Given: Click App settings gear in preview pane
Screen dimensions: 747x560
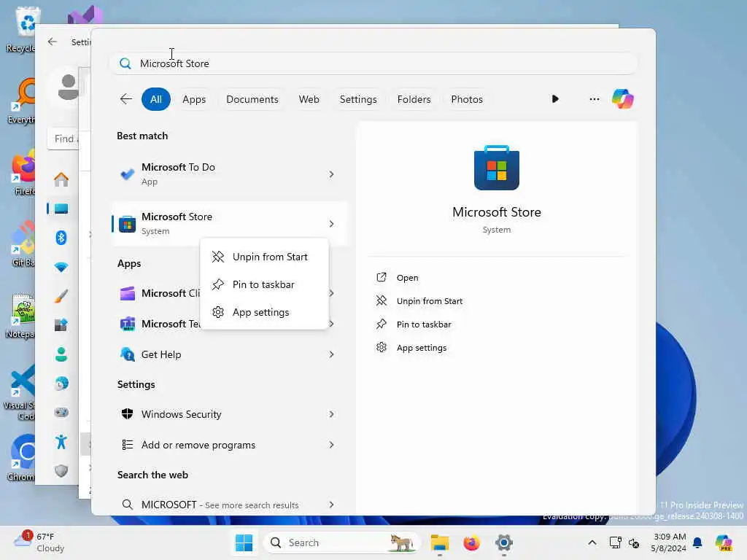Looking at the screenshot, I should [x=381, y=348].
